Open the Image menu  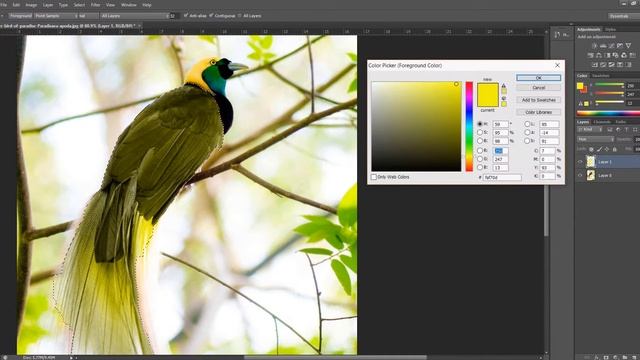click(x=31, y=5)
